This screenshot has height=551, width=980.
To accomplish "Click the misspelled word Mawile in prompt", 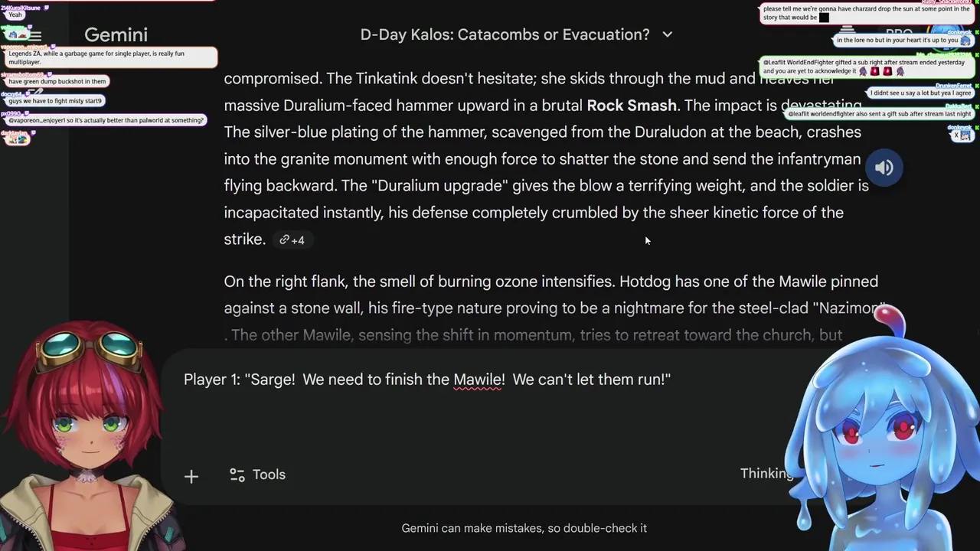I will 479,380.
